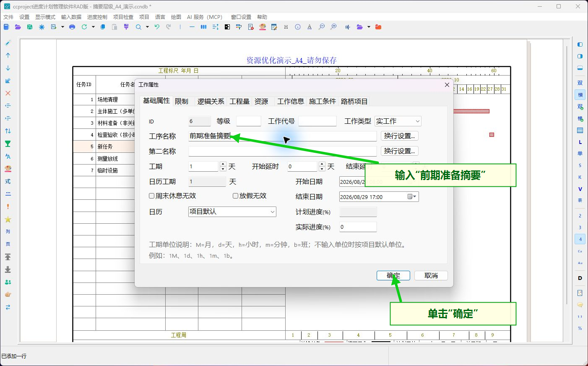Decrease 开始延时 value with stepper down arrow
Screen dimensions: 588x366
[322, 169]
